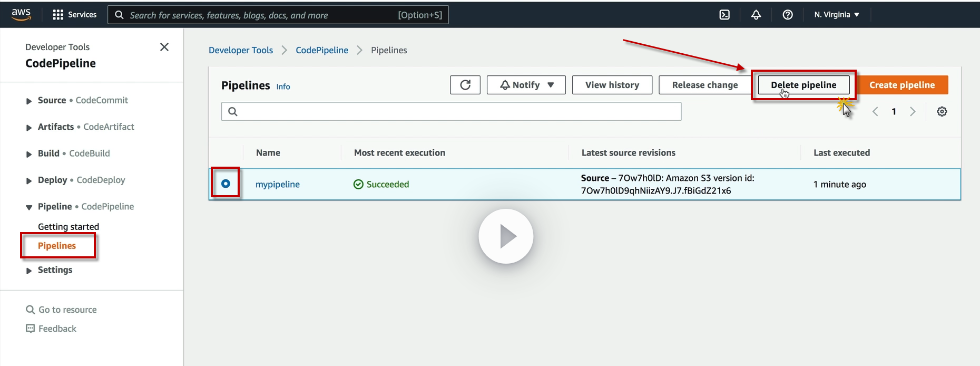
Task: Click the Developer Tools breadcrumb
Action: click(x=241, y=50)
